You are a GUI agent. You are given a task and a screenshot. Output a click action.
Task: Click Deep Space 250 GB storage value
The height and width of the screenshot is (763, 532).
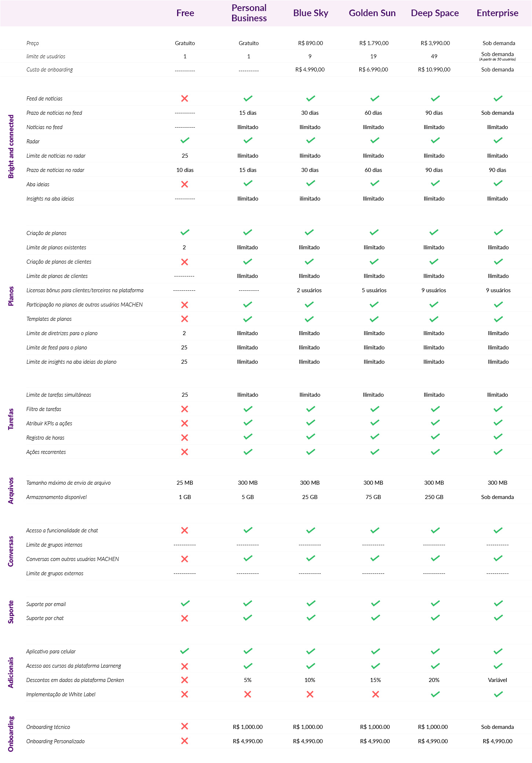434,497
